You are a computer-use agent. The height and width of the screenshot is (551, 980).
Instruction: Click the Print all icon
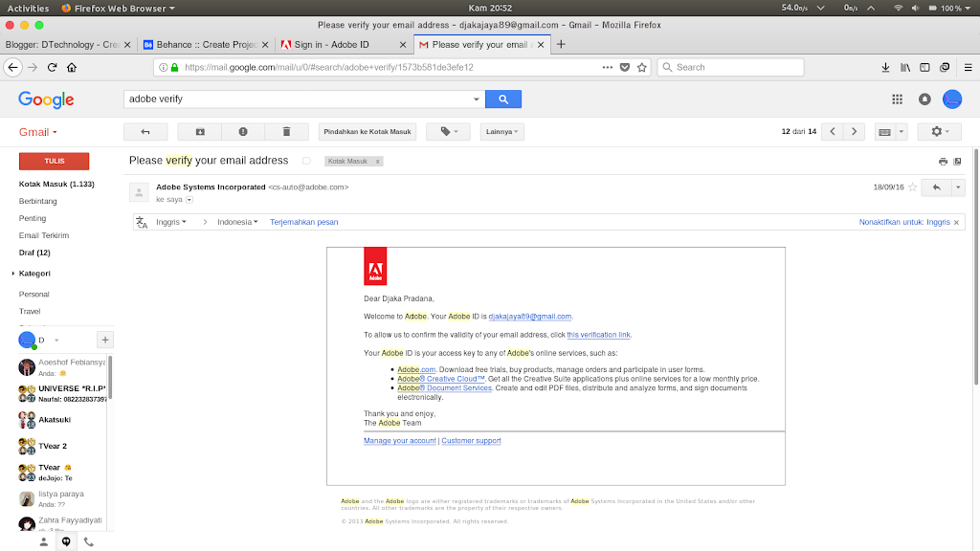coord(943,162)
